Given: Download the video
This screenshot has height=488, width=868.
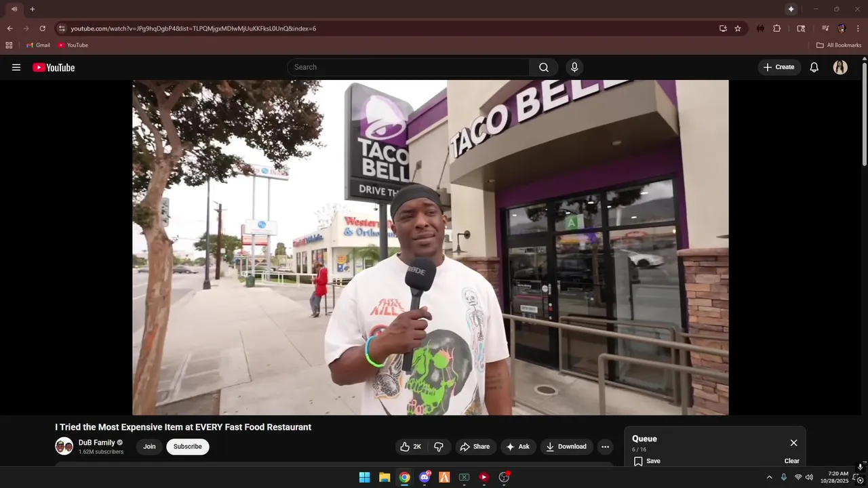Looking at the screenshot, I should 566,447.
